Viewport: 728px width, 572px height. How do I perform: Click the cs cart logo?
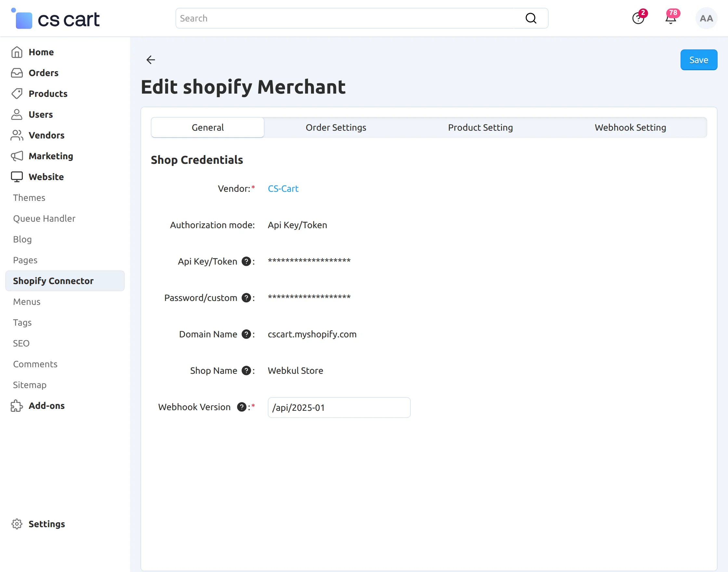(x=56, y=19)
